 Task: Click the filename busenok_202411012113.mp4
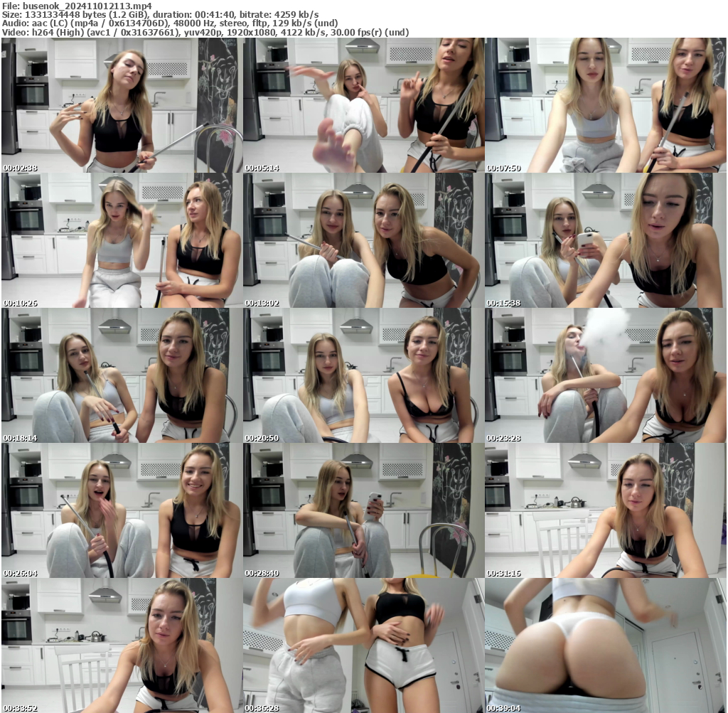[70, 6]
